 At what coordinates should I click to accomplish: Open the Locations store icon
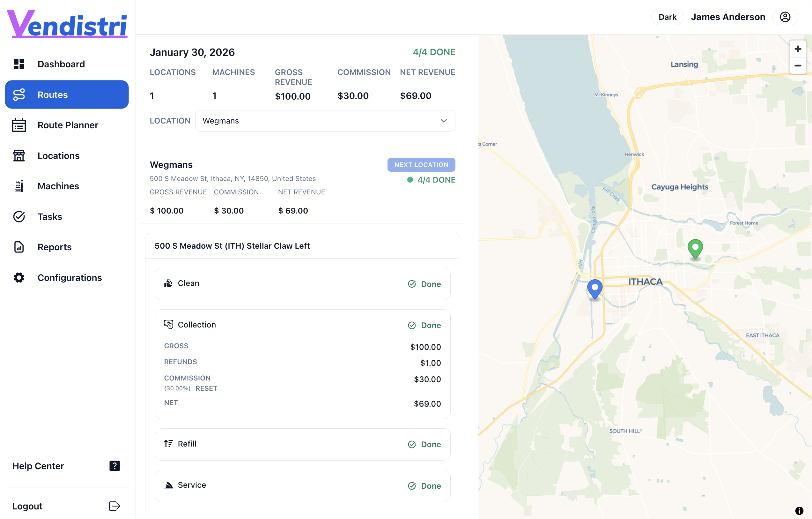coord(18,155)
